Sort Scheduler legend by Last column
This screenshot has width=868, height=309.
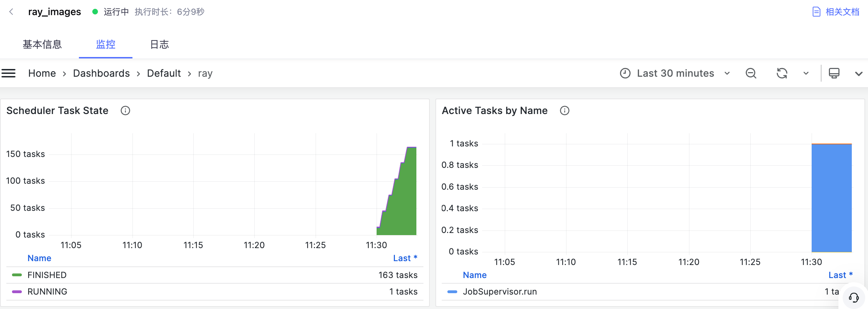(x=405, y=258)
